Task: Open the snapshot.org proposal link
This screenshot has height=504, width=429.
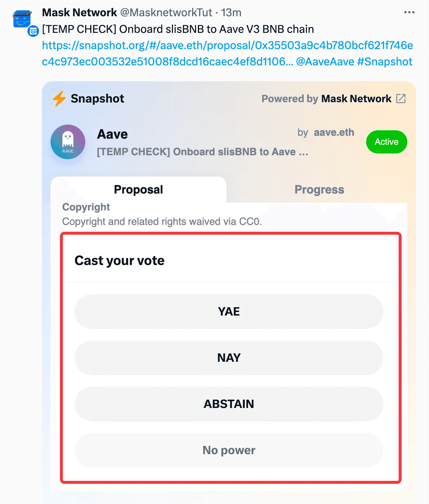Action: pyautogui.click(x=227, y=45)
